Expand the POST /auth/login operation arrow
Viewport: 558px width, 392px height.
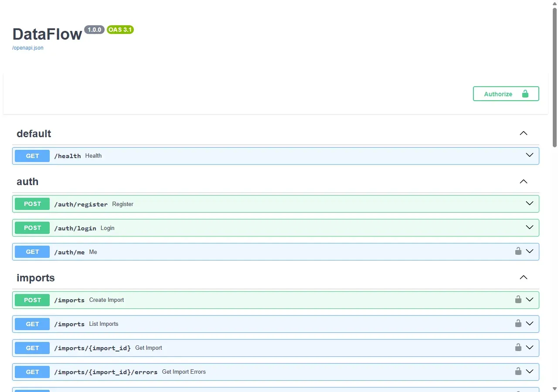(x=530, y=227)
